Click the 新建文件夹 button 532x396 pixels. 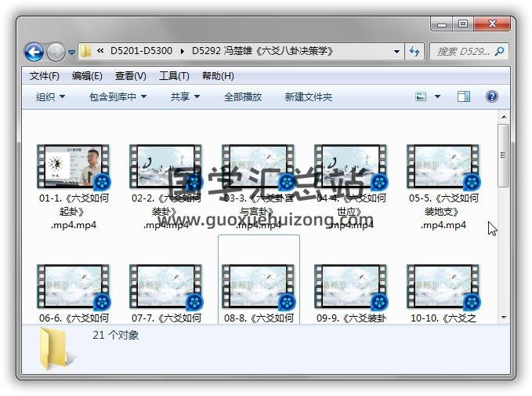pos(308,97)
